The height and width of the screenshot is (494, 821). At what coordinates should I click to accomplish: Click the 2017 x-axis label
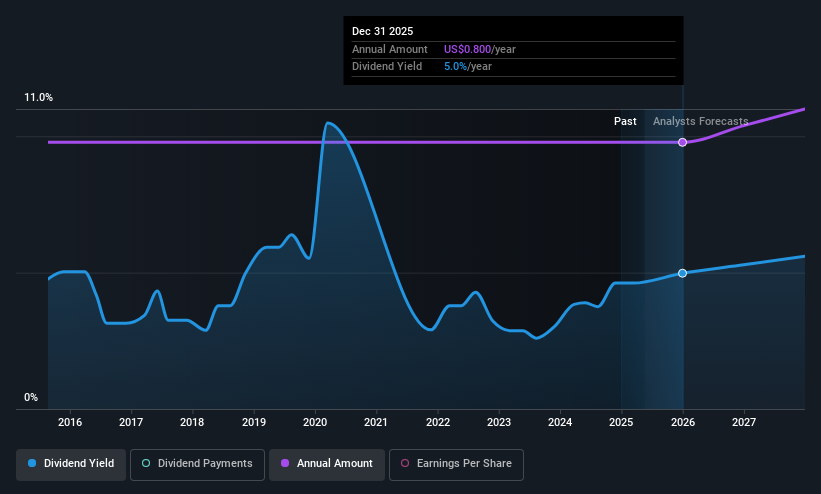click(131, 422)
